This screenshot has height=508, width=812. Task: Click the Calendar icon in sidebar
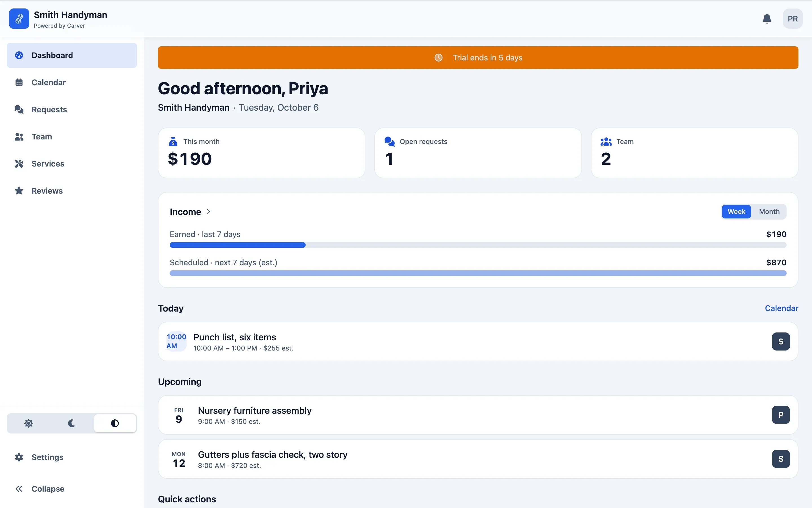click(19, 82)
